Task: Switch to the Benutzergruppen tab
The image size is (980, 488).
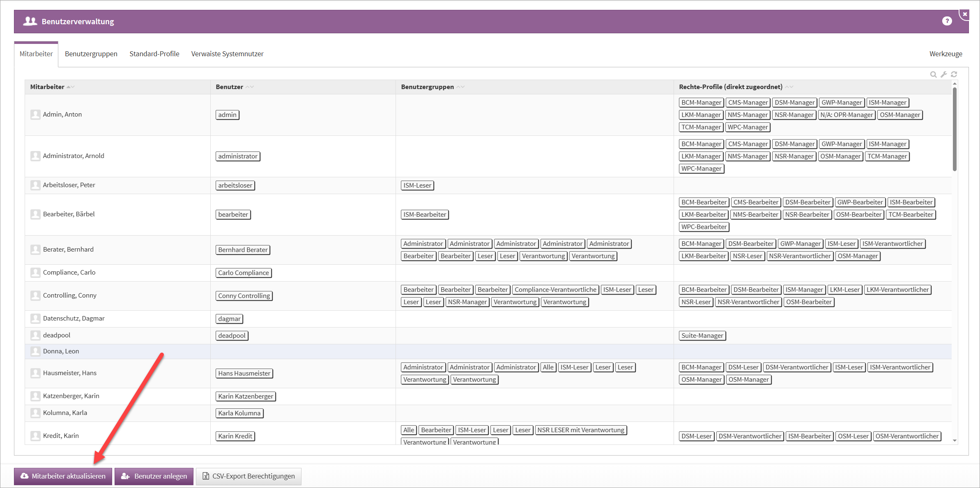Action: pyautogui.click(x=91, y=54)
